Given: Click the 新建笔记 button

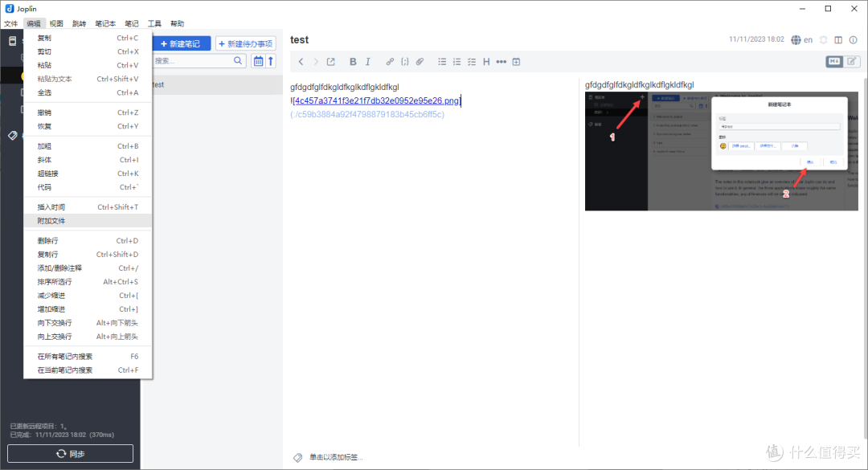Looking at the screenshot, I should (x=182, y=43).
